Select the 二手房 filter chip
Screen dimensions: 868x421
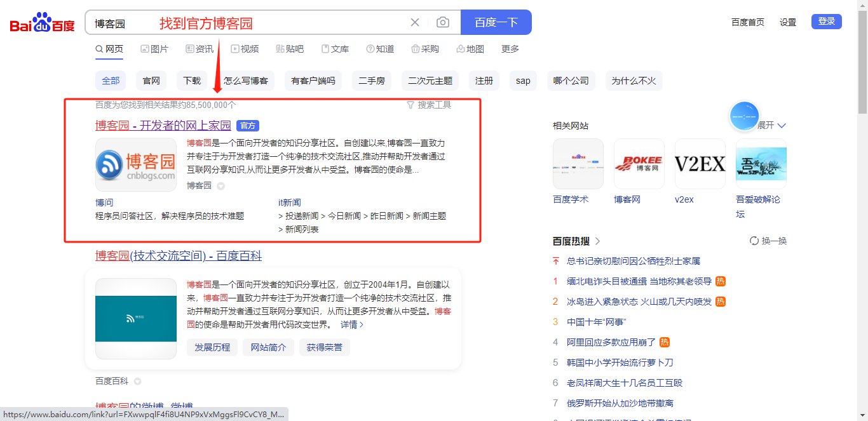[372, 81]
